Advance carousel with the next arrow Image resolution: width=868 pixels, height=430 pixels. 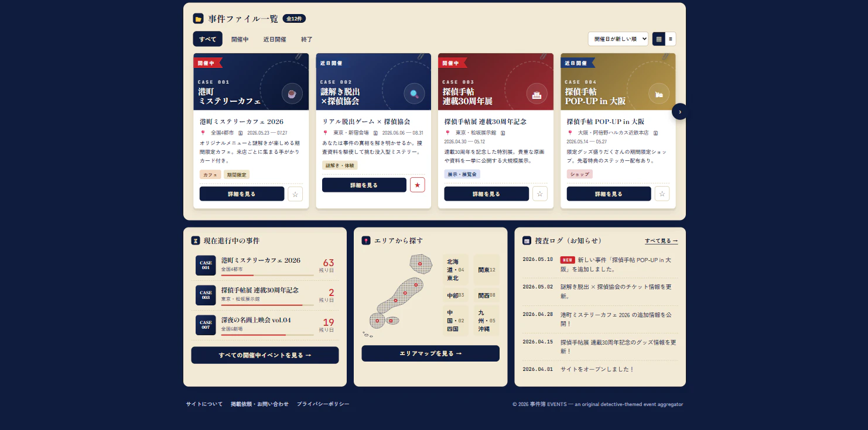click(x=679, y=111)
